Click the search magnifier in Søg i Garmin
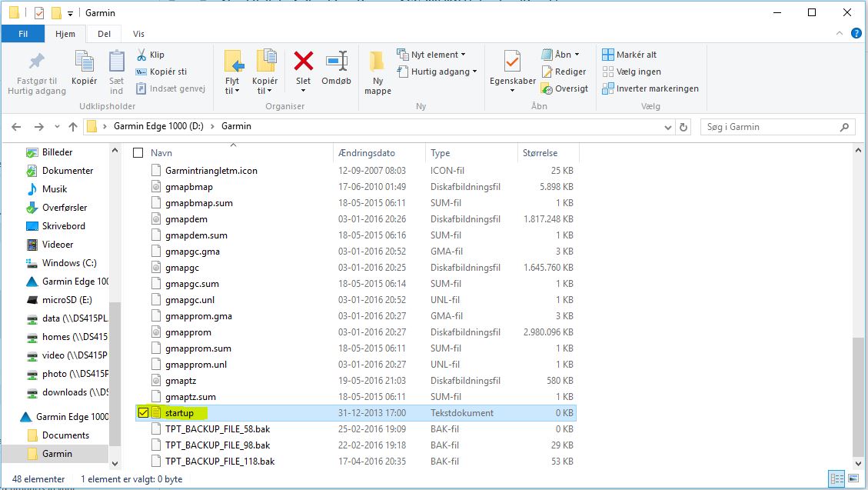The image size is (868, 490). [x=844, y=127]
